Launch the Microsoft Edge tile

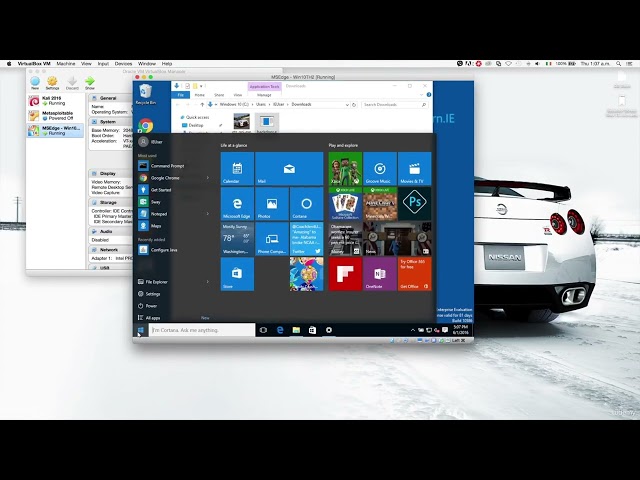237,204
